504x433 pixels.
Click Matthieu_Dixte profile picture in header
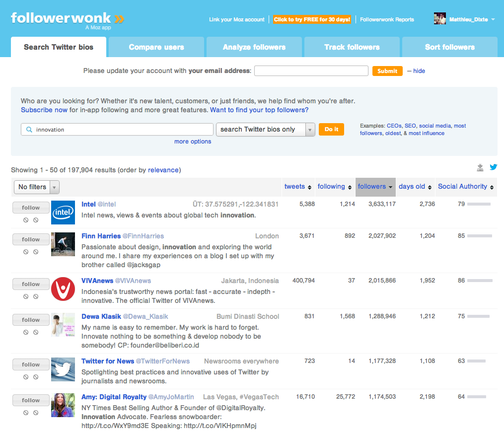click(440, 19)
